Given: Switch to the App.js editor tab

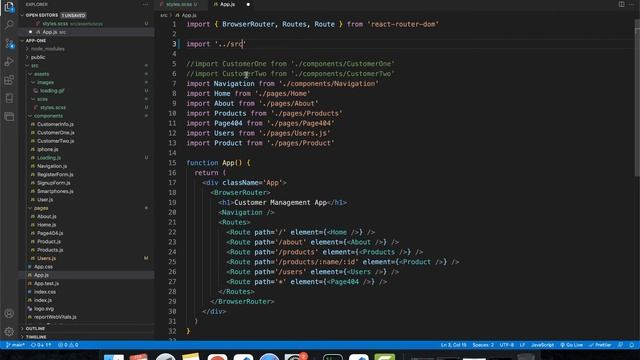Looking at the screenshot, I should click(227, 4).
